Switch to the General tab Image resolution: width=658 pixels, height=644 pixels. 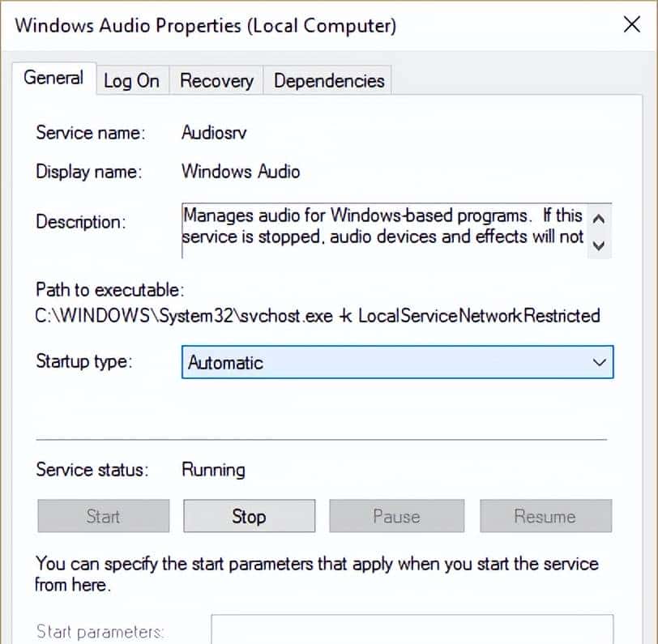(53, 79)
